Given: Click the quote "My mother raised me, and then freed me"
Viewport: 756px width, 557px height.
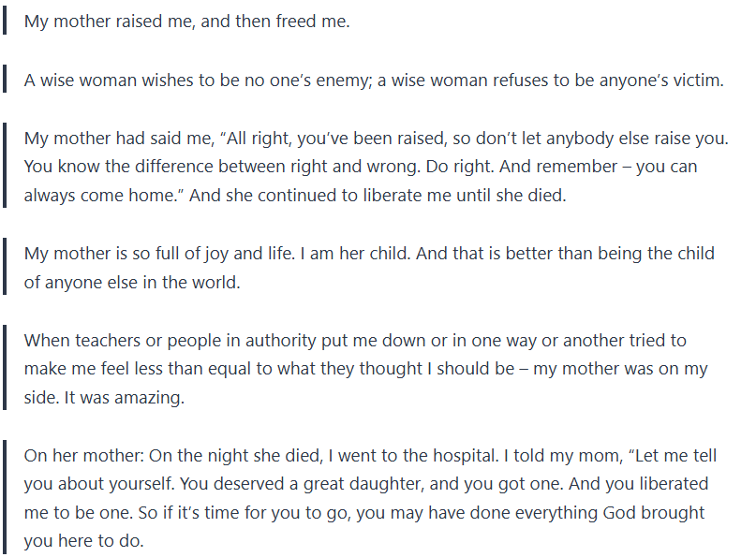Looking at the screenshot, I should [x=186, y=22].
